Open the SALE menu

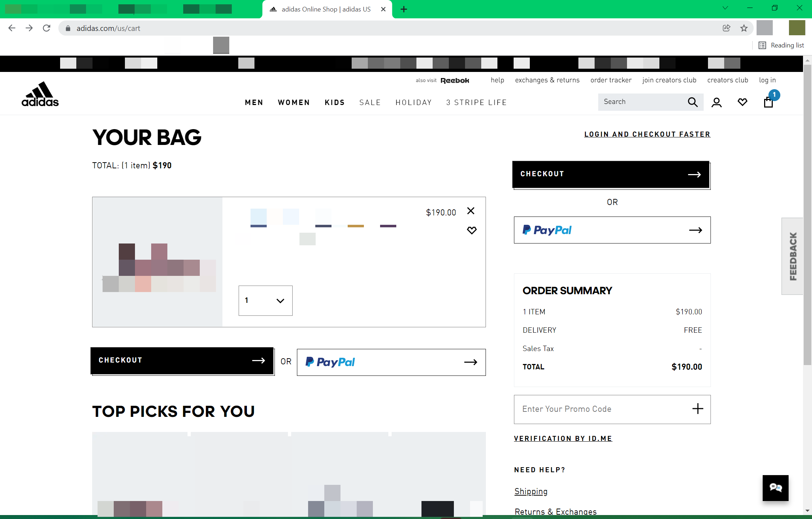(370, 103)
